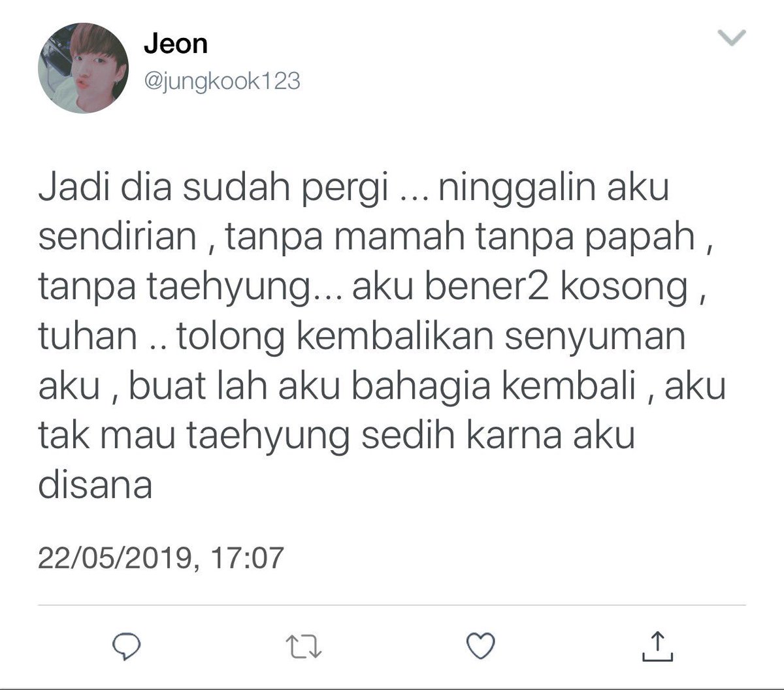784x690 pixels.
Task: Click the word 'sendirian' in the tweet
Action: tap(118, 237)
